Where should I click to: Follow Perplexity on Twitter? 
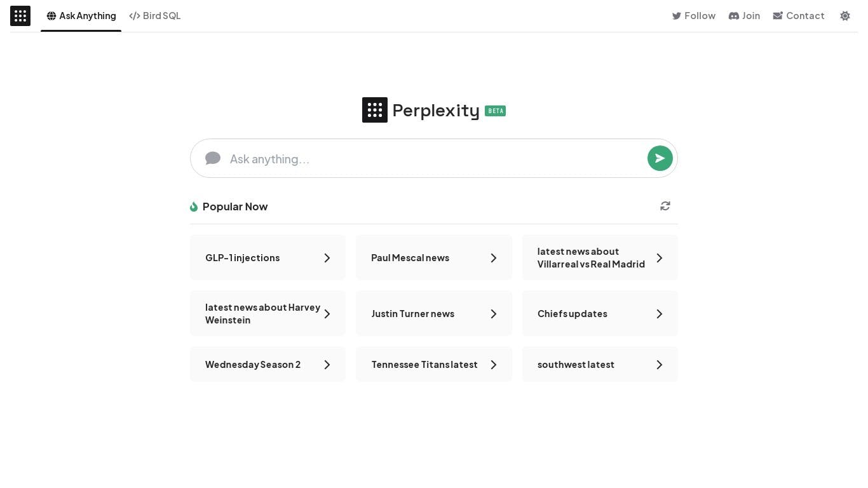click(694, 16)
